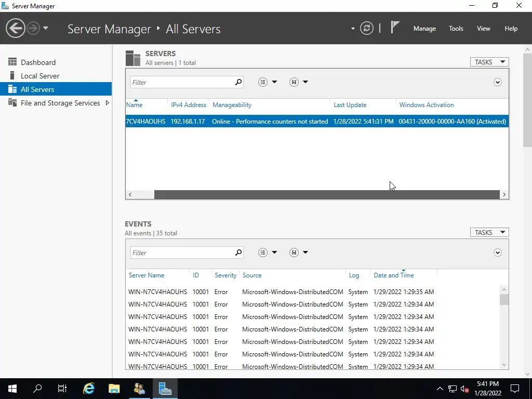Click the Dashboard grid icon
Viewport: 532px width, 399px height.
[x=12, y=62]
